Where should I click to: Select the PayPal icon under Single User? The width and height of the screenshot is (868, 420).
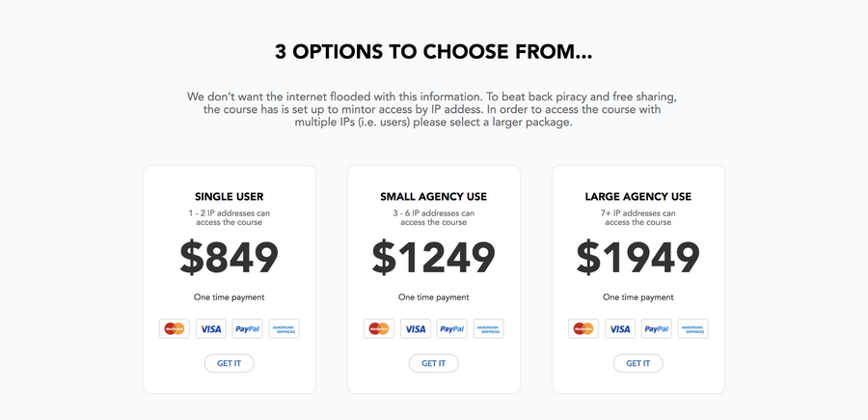coord(248,328)
